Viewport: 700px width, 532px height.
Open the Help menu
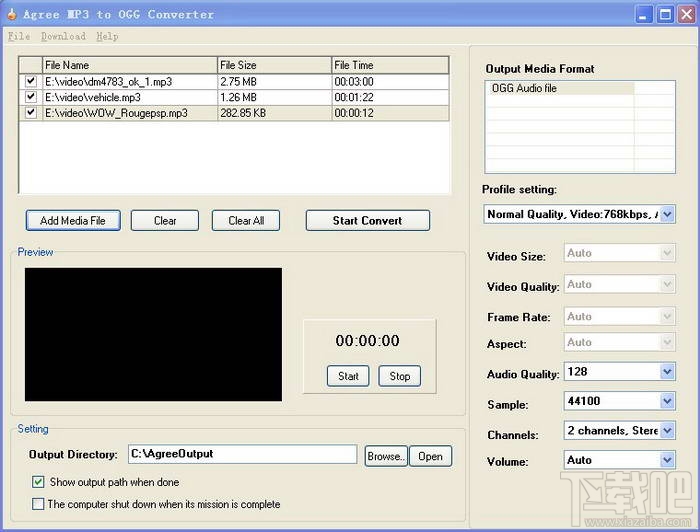107,37
